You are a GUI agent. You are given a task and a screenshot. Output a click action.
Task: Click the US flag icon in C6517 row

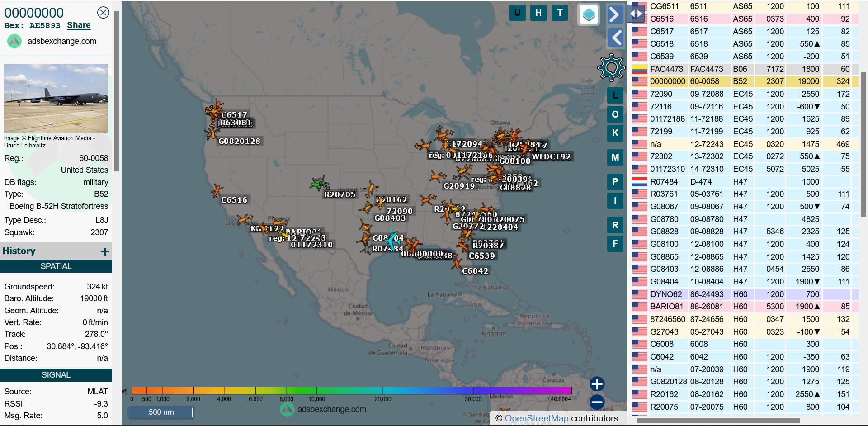pyautogui.click(x=639, y=32)
